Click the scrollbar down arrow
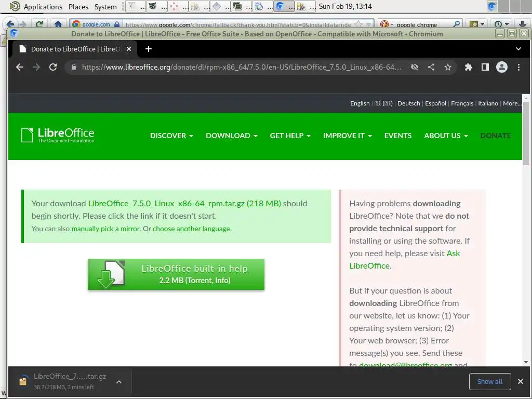This screenshot has height=399, width=532. point(526,362)
